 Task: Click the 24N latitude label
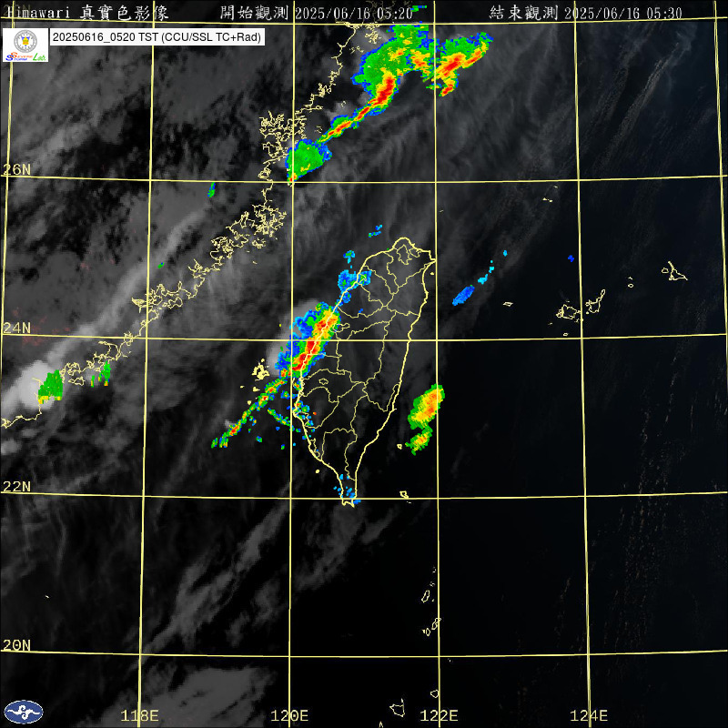coord(16,329)
